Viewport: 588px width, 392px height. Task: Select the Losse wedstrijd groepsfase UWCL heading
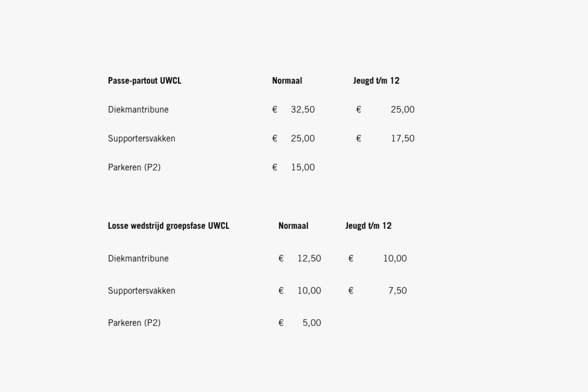(168, 226)
